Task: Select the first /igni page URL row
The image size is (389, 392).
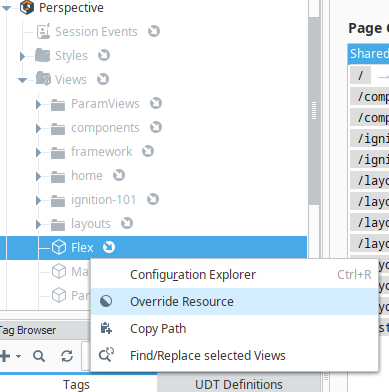Action: click(369, 139)
